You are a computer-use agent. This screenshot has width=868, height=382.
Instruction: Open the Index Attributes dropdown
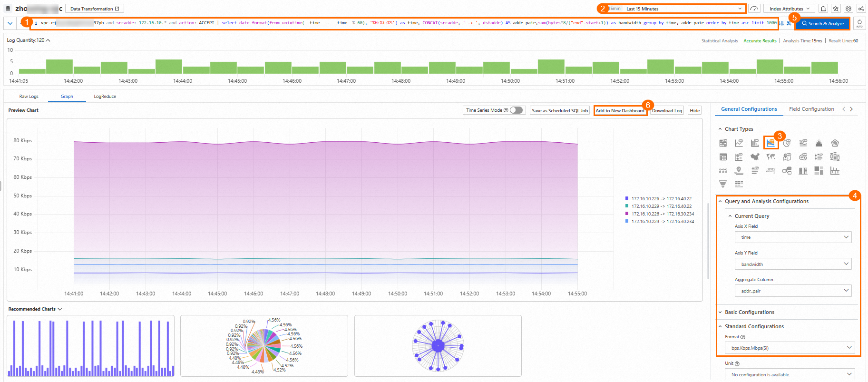click(x=789, y=9)
